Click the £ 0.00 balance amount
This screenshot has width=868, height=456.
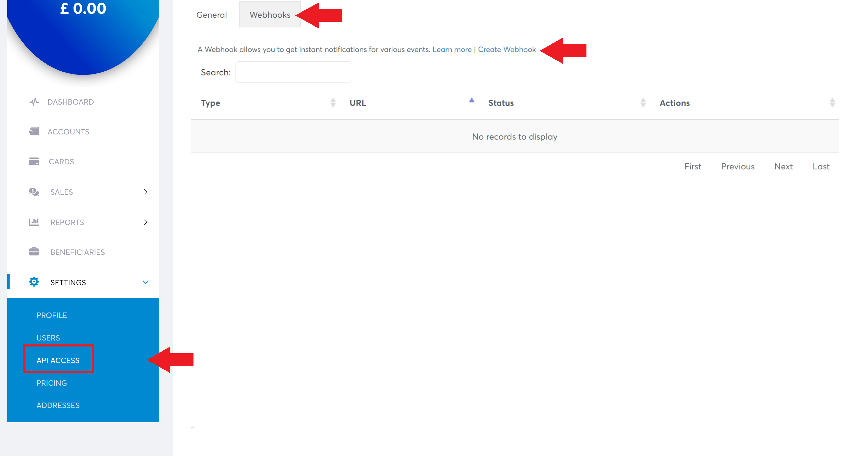(x=83, y=8)
